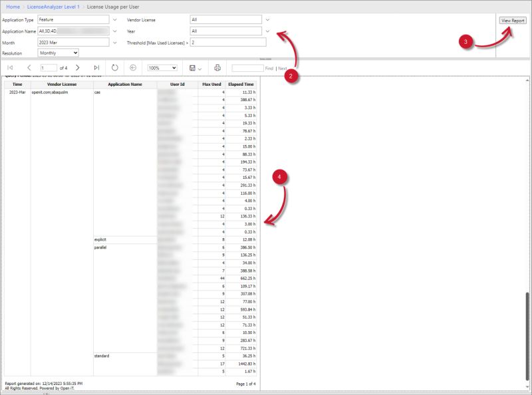532x395 pixels.
Task: Change the zoom level from 100%
Action: [x=163, y=67]
